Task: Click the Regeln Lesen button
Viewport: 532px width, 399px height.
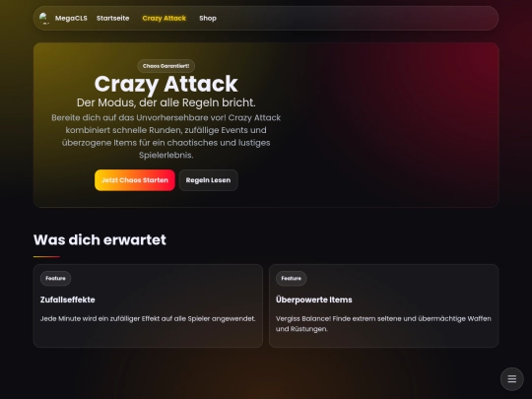Action: (x=208, y=180)
